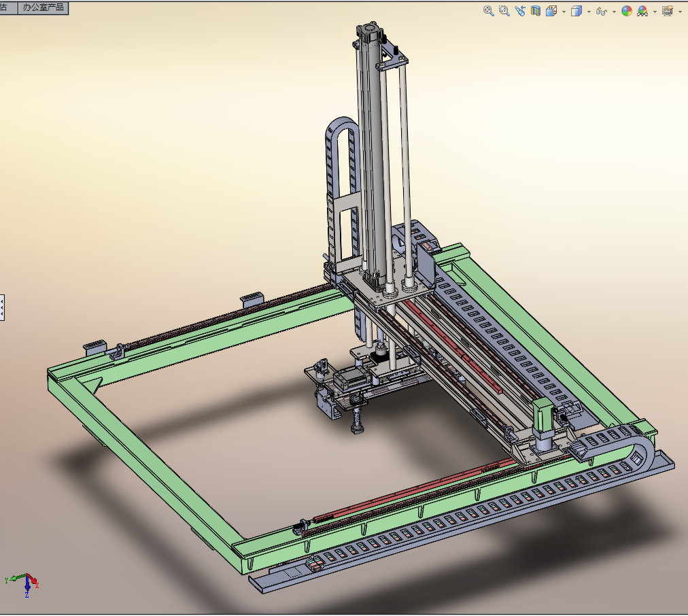Toggle the Section View icon

(x=535, y=11)
